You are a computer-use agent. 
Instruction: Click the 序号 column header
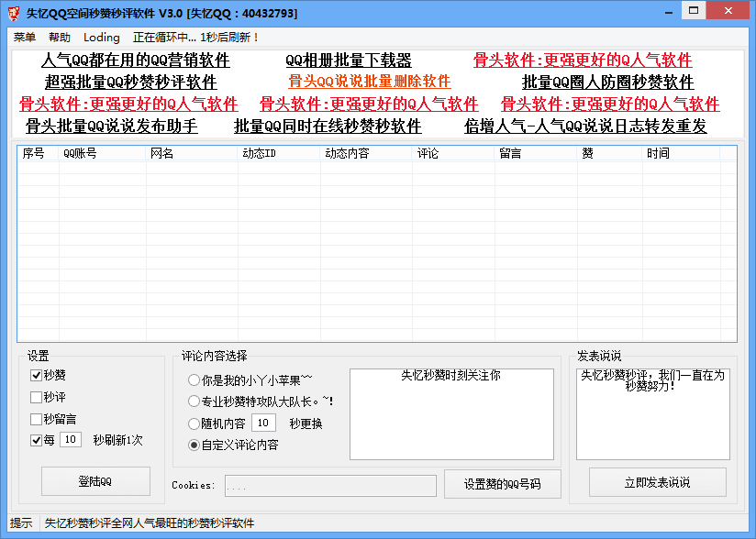click(39, 153)
